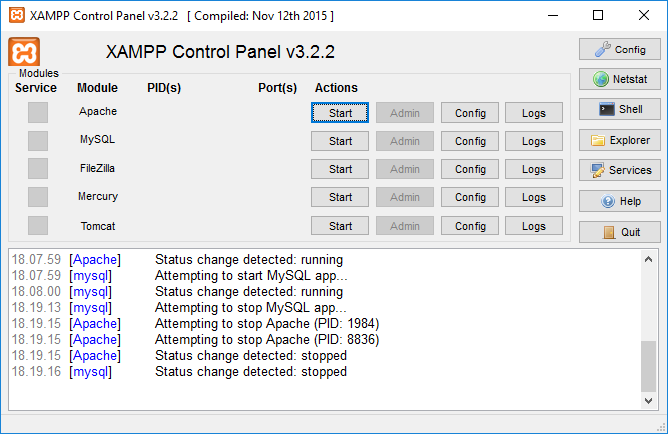
Task: Click the title bar XAMPP icon
Action: pyautogui.click(x=14, y=16)
